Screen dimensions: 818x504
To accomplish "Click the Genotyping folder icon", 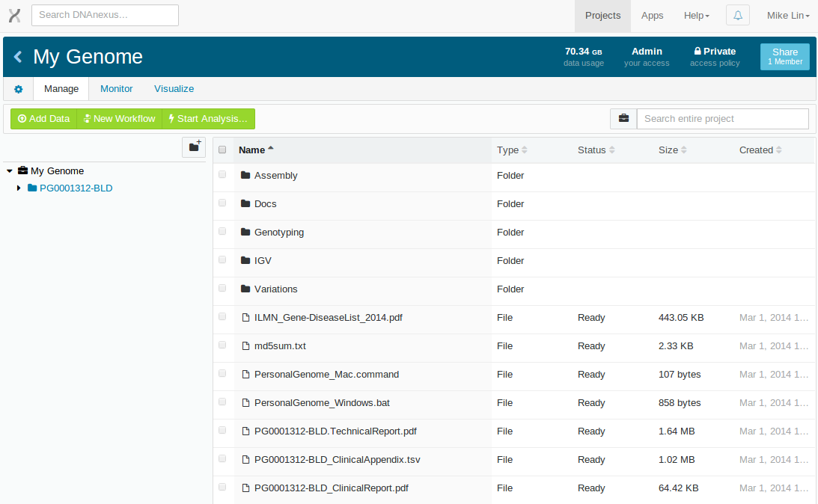I will click(245, 232).
